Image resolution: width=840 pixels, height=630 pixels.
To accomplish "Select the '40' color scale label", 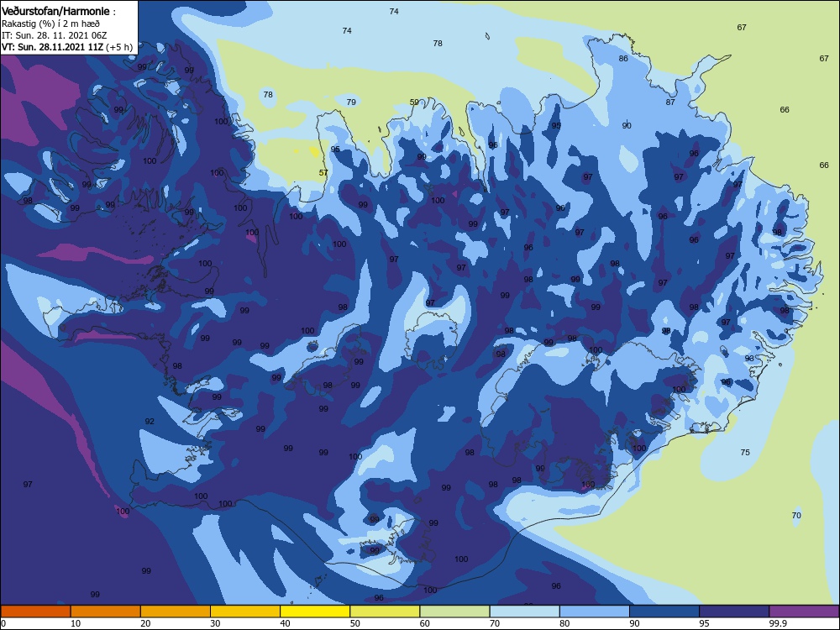I will coord(285,623).
